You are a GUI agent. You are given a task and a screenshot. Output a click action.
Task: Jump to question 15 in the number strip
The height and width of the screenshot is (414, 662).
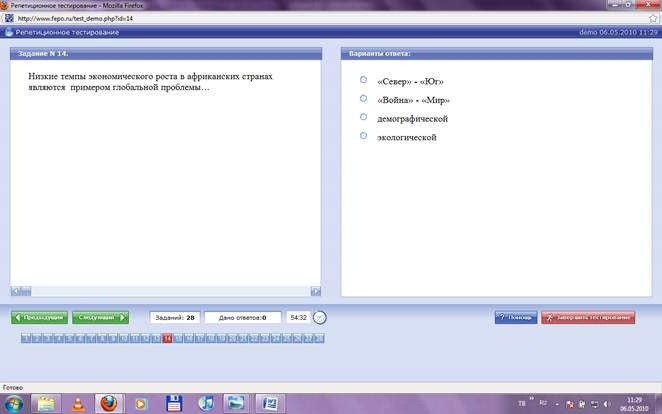tap(178, 338)
